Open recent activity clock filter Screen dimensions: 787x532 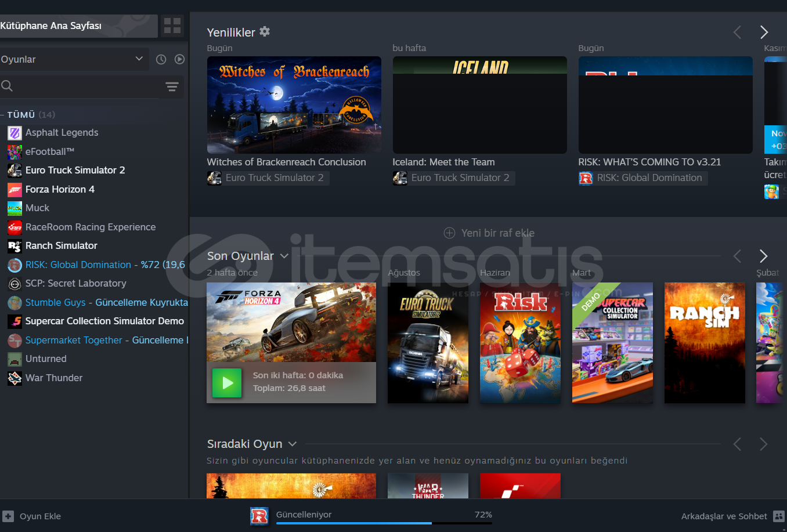[x=161, y=59]
